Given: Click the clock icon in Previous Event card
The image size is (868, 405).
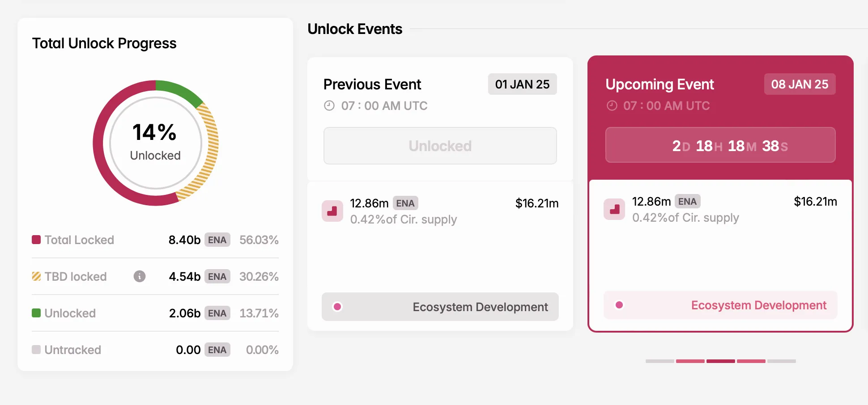Looking at the screenshot, I should (x=329, y=106).
